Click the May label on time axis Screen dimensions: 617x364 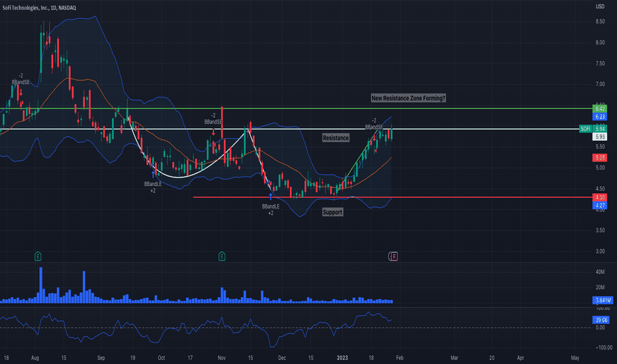pos(575,357)
